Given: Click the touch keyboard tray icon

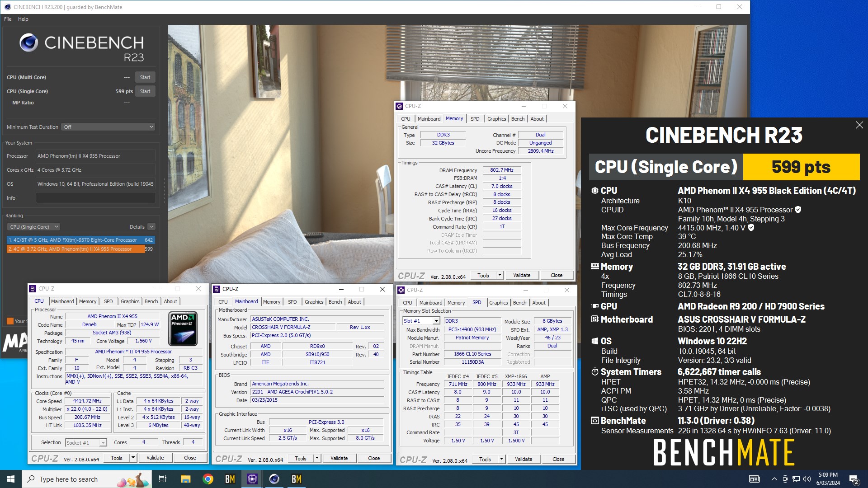Looking at the screenshot, I should coord(754,479).
